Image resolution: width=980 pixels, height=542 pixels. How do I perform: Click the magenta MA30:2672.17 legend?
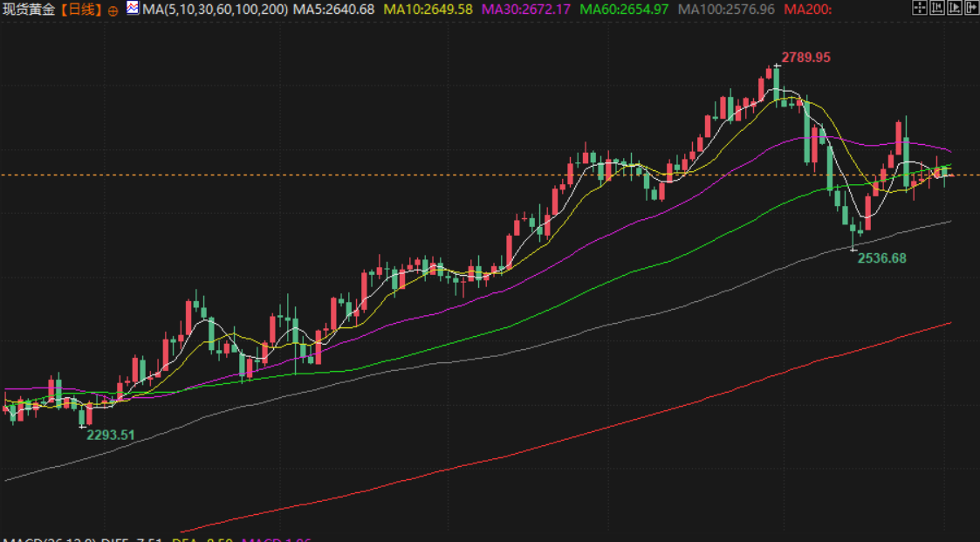pyautogui.click(x=526, y=10)
